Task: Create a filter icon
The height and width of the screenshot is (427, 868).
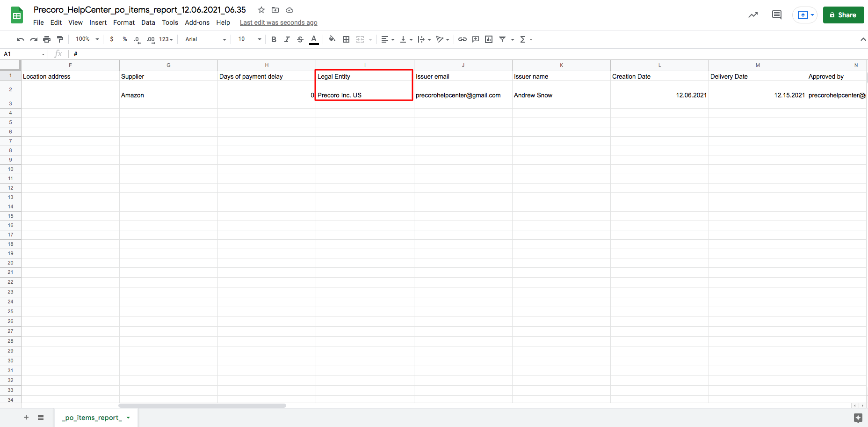Action: pos(502,39)
